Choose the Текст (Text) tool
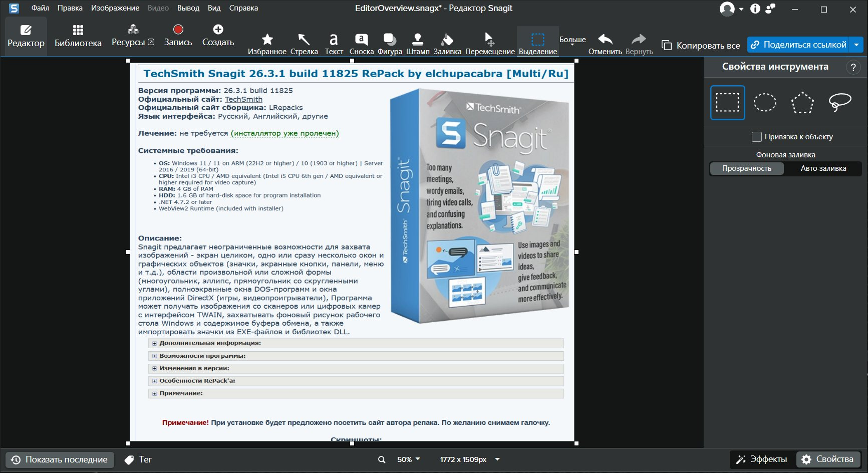Image resolution: width=868 pixels, height=473 pixels. pos(334,44)
